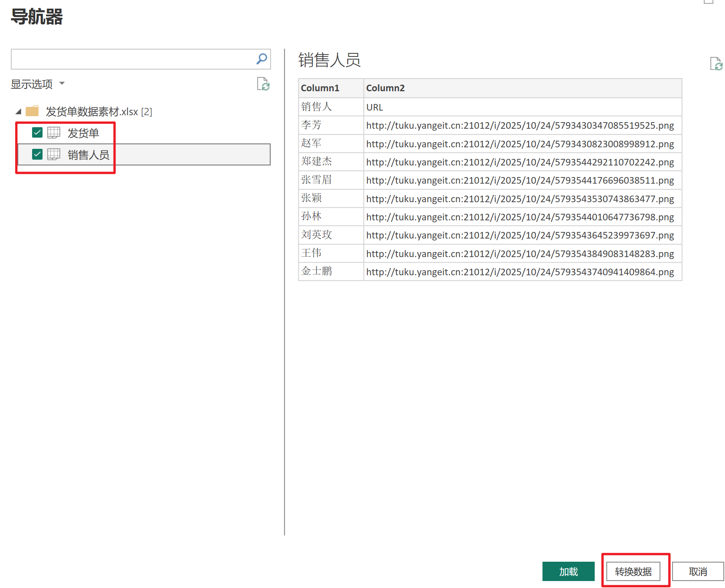
Task: Click the search magnifier icon
Action: coord(261,59)
